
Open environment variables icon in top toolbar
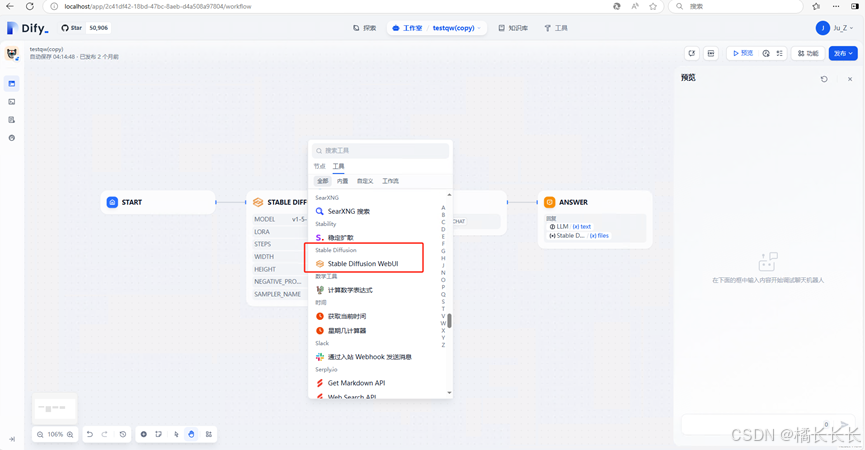click(x=711, y=53)
